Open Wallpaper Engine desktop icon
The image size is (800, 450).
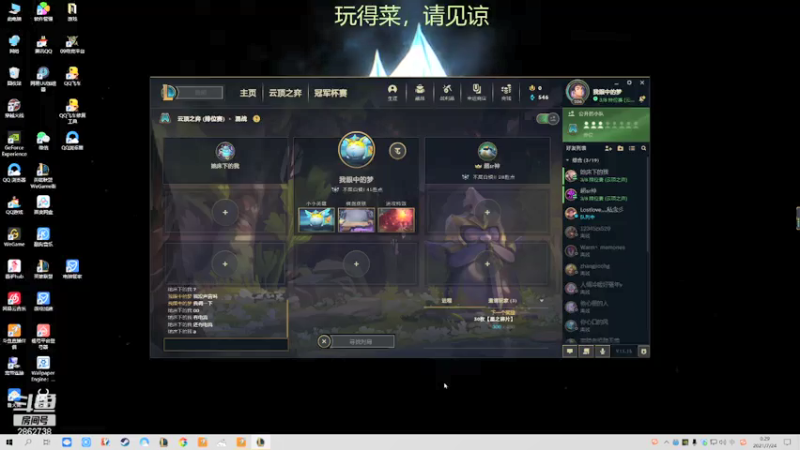pos(43,369)
